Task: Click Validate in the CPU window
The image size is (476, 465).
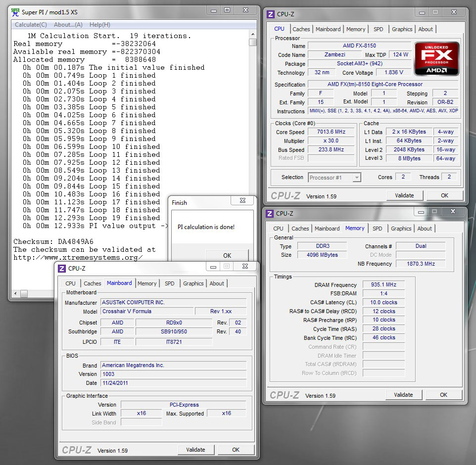Action: (404, 195)
